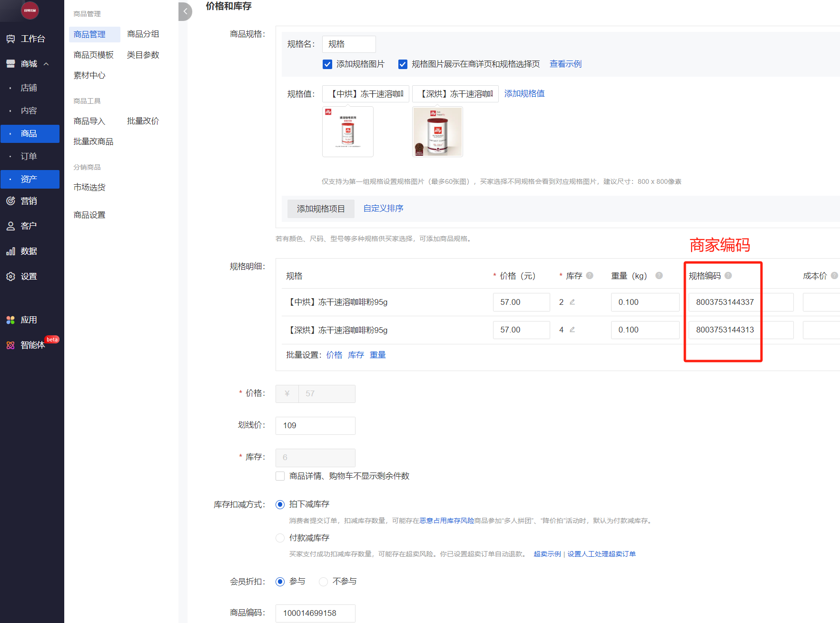This screenshot has width=840, height=623.
Task: Click 查看示例 link
Action: [565, 64]
